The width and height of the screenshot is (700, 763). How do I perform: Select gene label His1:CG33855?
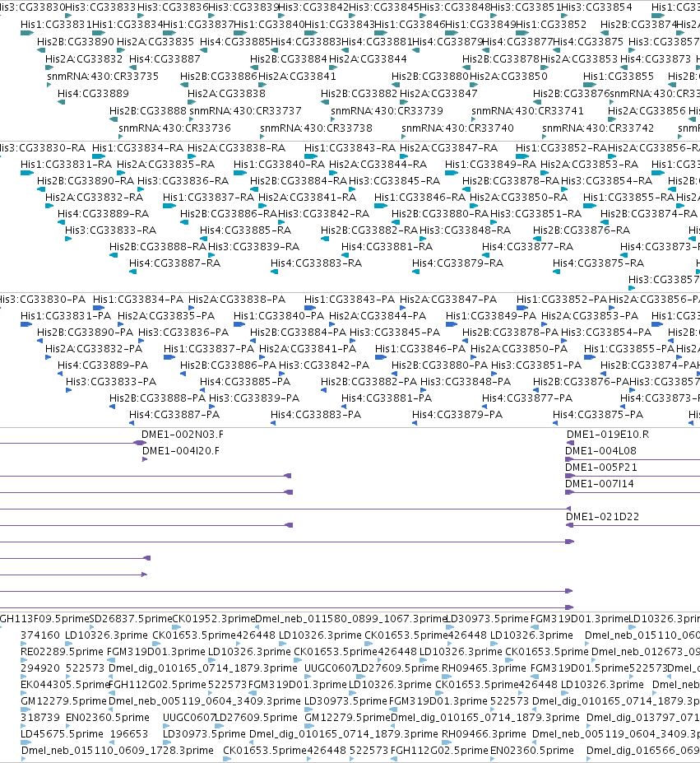click(619, 77)
